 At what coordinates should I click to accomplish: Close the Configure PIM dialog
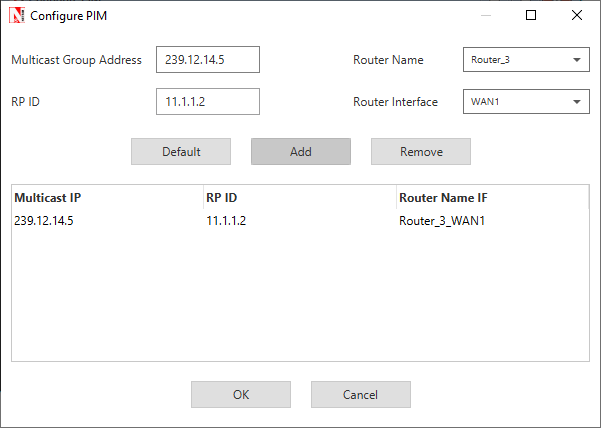pos(577,16)
